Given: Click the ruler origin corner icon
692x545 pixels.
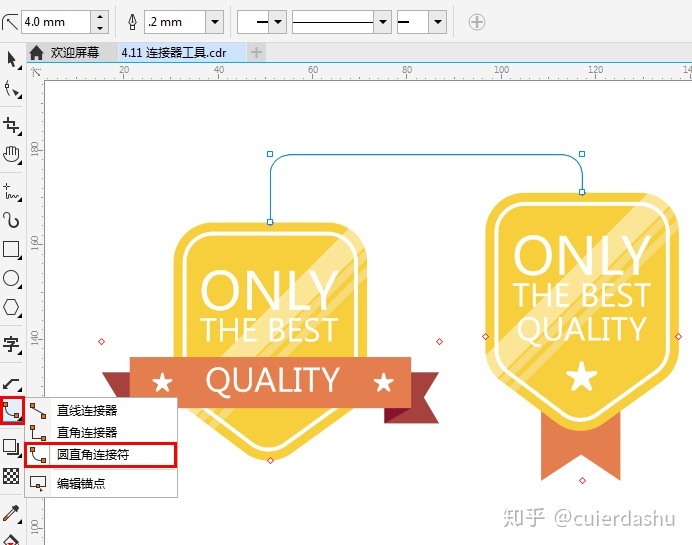Looking at the screenshot, I should [x=36, y=72].
